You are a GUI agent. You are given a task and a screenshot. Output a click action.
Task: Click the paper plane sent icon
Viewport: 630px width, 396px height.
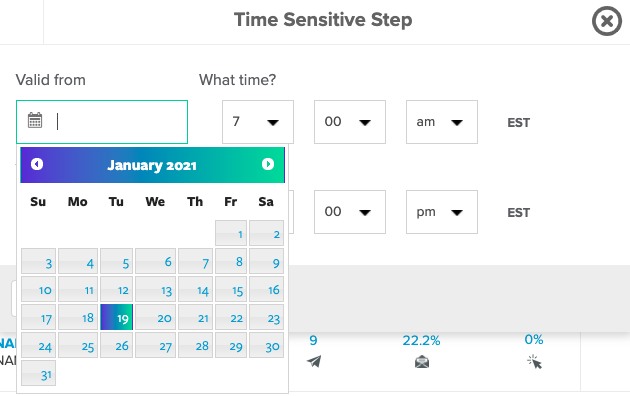314,361
